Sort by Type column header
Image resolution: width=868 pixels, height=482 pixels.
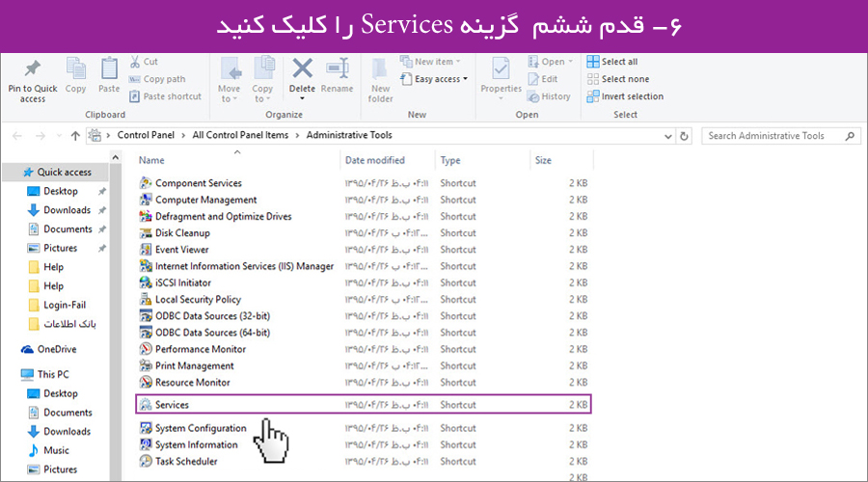point(450,160)
